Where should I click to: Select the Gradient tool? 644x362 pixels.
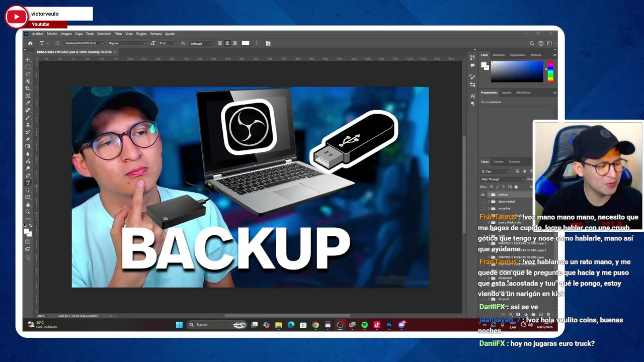coord(28,146)
